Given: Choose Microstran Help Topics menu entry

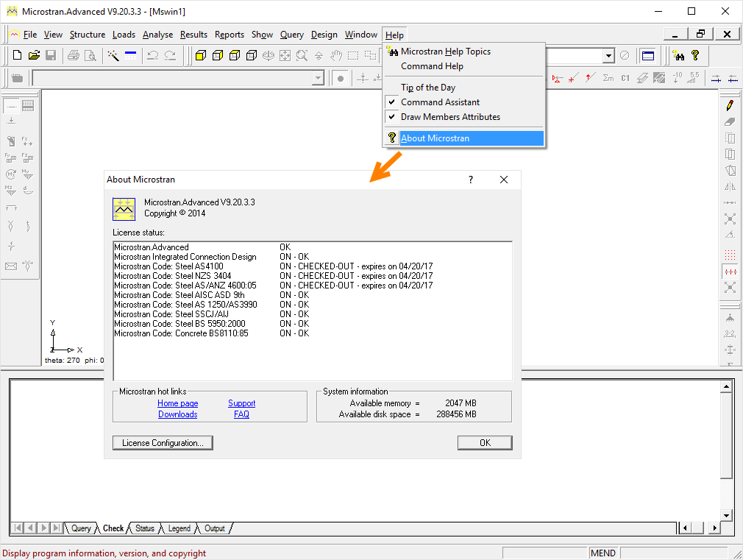Looking at the screenshot, I should tap(464, 52).
